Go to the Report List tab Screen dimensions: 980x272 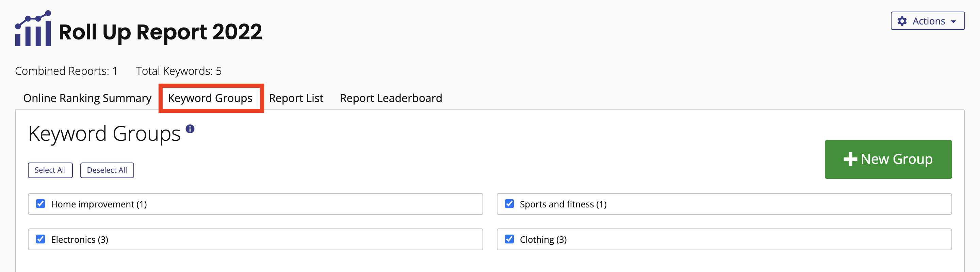click(x=296, y=98)
